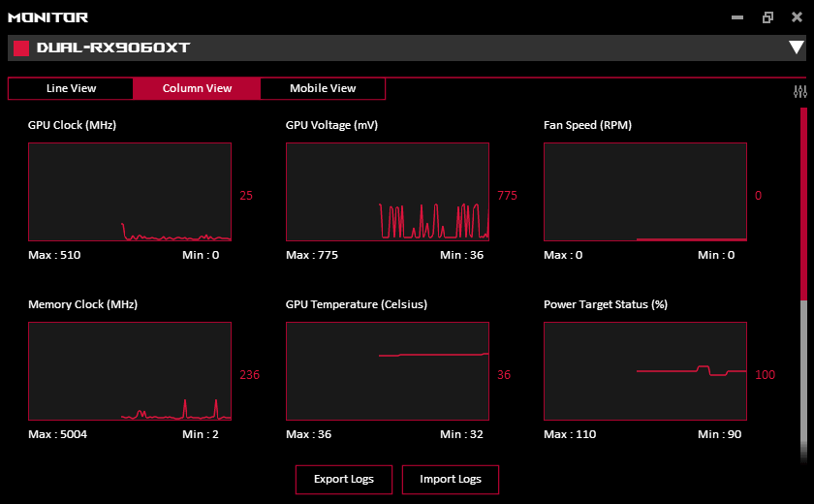Minimize the Monitor window
814x504 pixels.
coord(737,17)
